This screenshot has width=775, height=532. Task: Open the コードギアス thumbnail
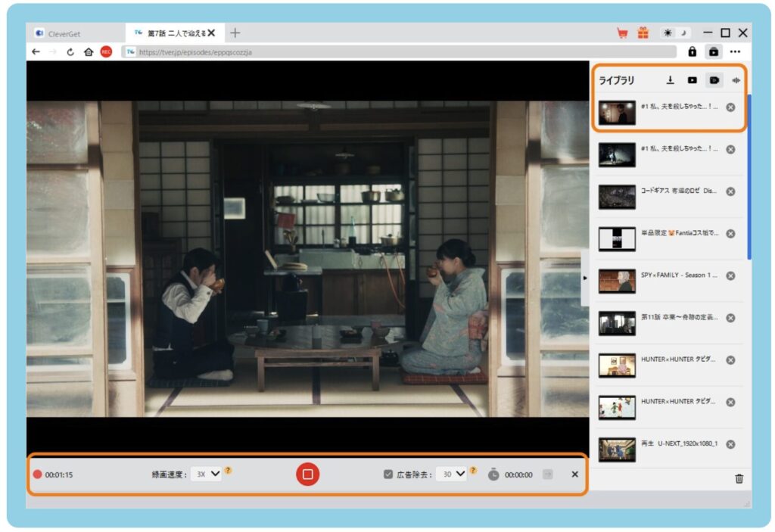click(x=617, y=197)
